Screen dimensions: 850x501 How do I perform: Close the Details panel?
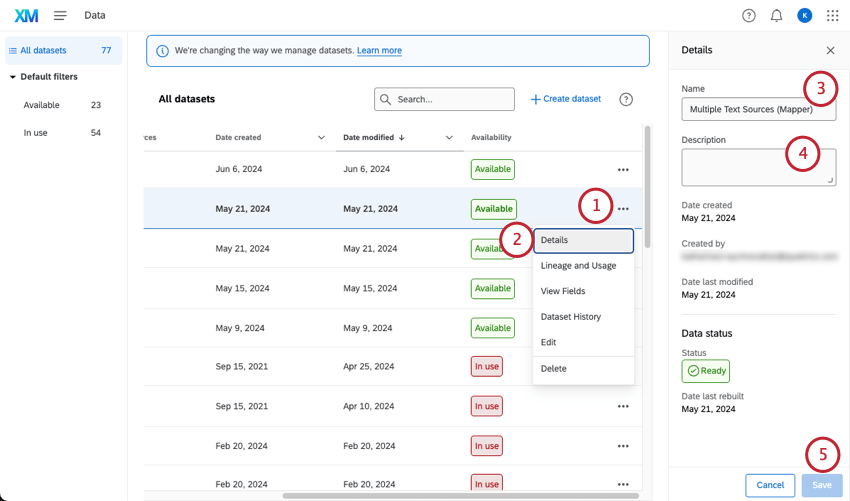(x=830, y=50)
